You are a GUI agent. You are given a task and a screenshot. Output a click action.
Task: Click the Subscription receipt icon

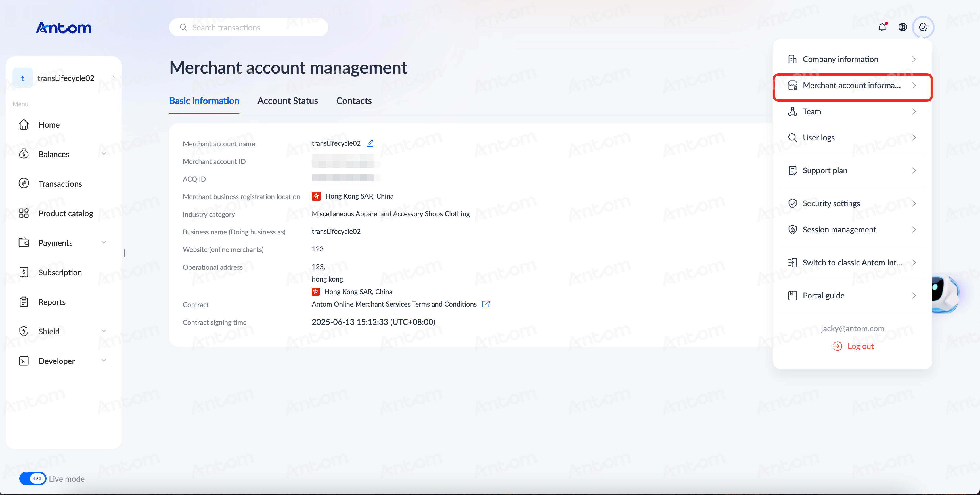pos(24,272)
